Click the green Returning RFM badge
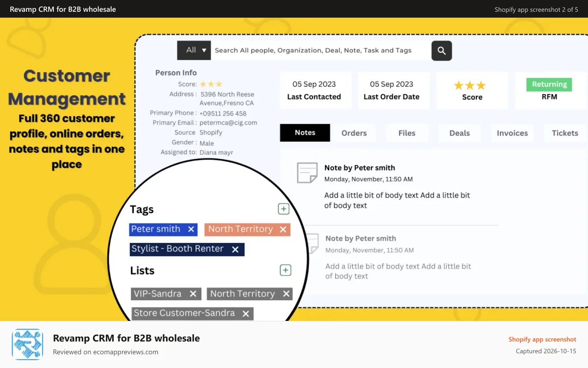This screenshot has height=368, width=588. point(549,84)
